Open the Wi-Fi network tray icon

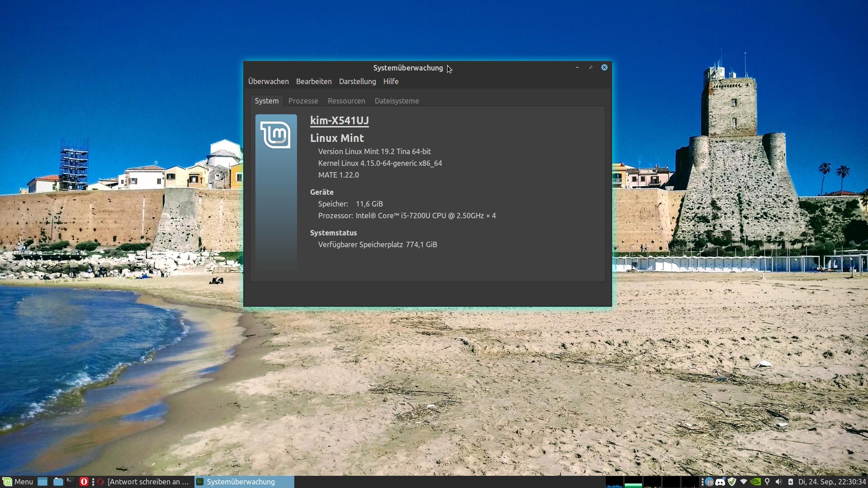coord(744,482)
